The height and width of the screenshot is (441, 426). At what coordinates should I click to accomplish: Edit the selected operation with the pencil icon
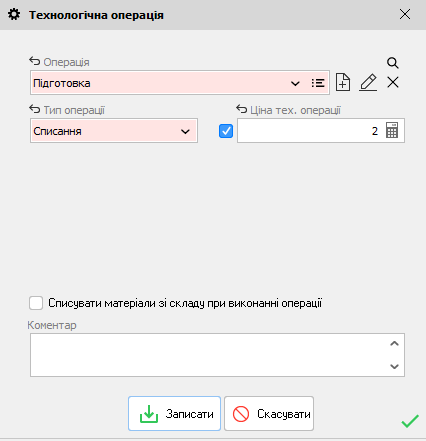pos(368,82)
